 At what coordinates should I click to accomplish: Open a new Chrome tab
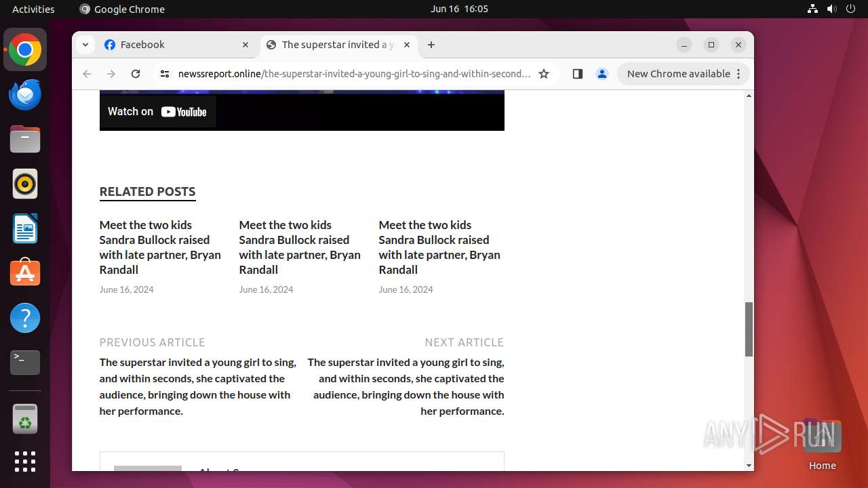click(x=431, y=45)
